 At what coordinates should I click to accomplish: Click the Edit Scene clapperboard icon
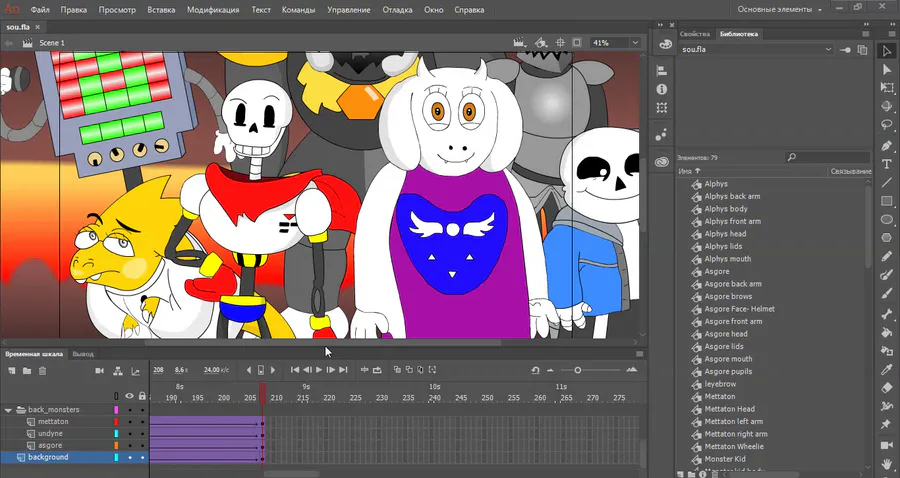point(519,42)
